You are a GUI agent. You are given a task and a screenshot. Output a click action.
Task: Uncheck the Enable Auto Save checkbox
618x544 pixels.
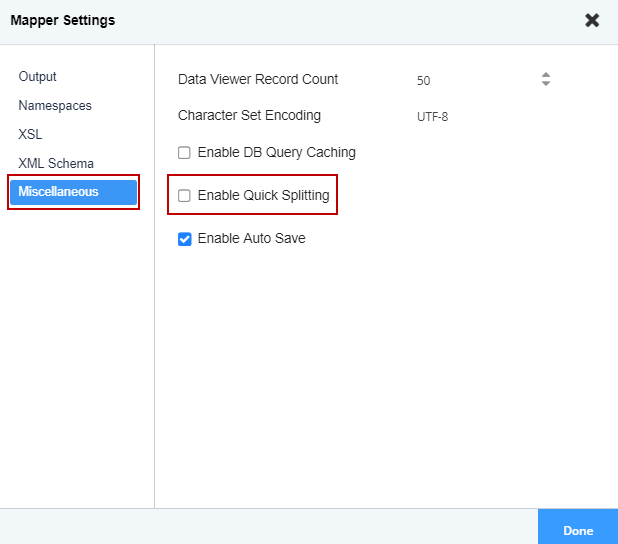(x=184, y=239)
